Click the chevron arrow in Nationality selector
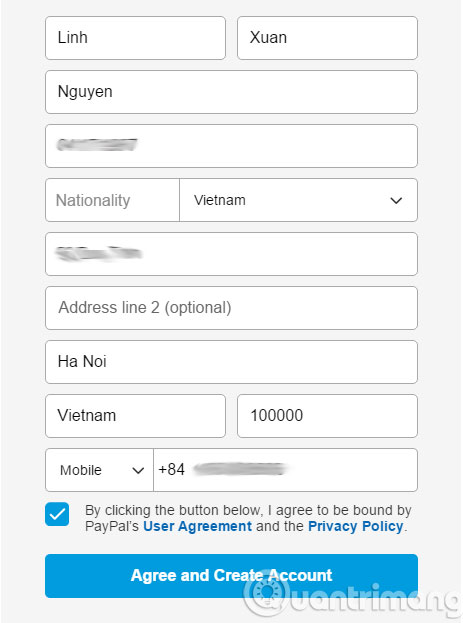 [396, 201]
